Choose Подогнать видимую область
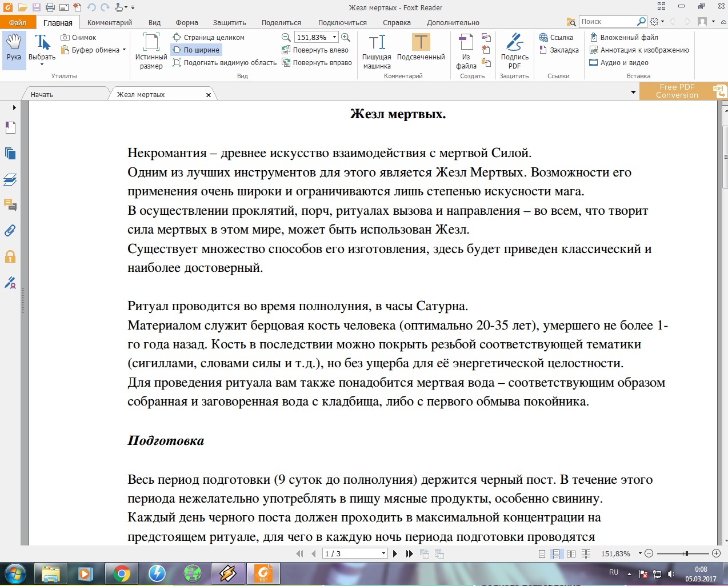 point(224,63)
